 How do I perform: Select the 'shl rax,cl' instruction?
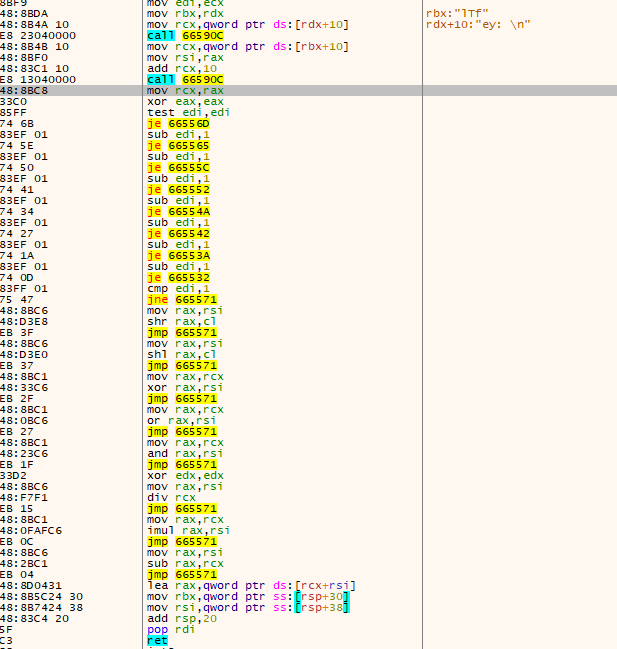coord(182,355)
